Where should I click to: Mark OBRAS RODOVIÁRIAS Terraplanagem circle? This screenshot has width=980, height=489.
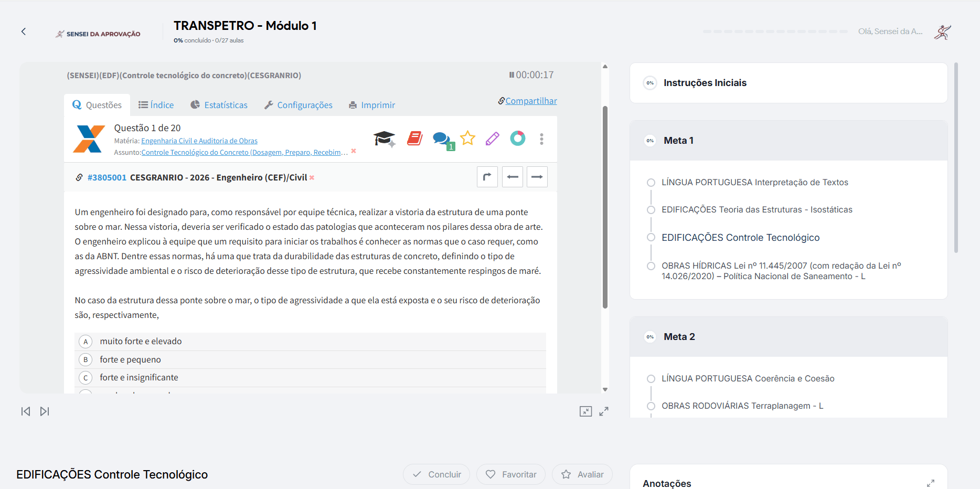tap(651, 406)
